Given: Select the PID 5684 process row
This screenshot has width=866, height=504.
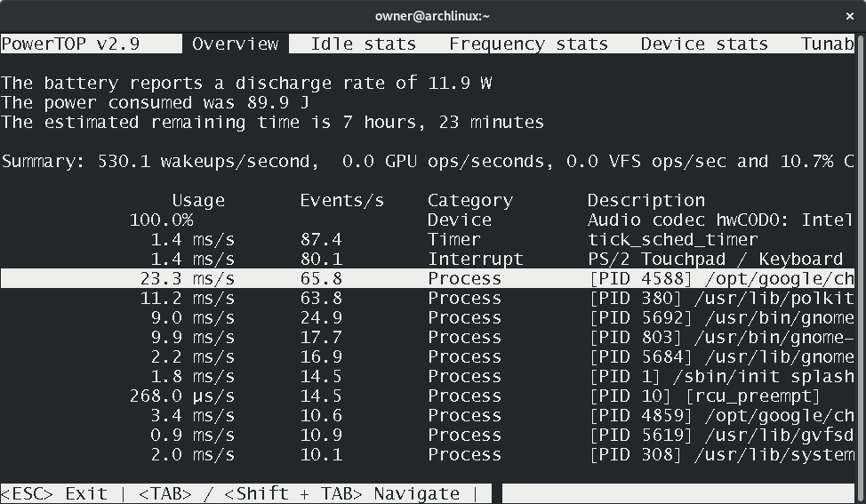Looking at the screenshot, I should [x=428, y=357].
